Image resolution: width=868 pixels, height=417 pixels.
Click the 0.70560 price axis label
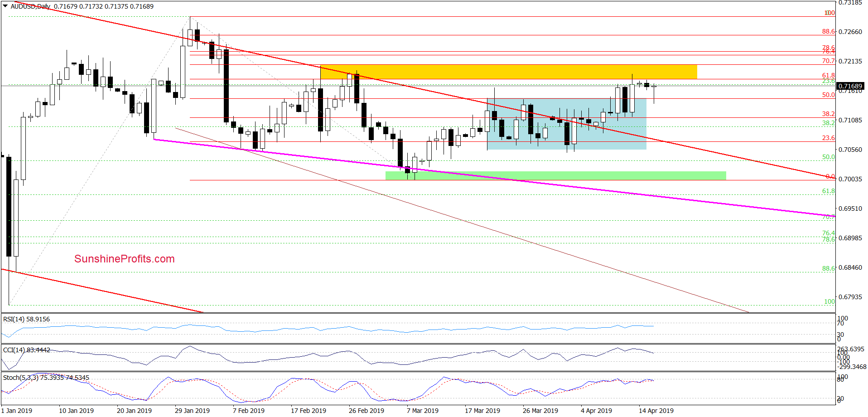tap(850, 150)
